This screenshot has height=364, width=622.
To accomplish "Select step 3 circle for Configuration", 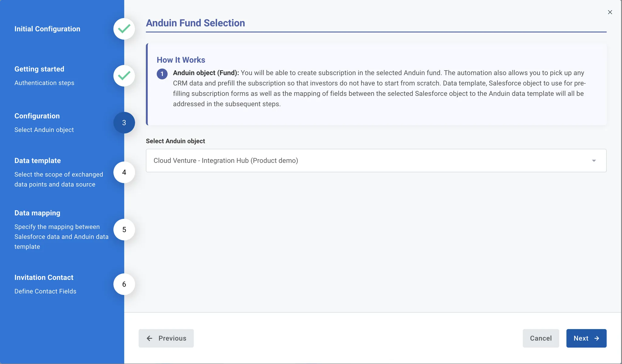I will click(x=124, y=123).
